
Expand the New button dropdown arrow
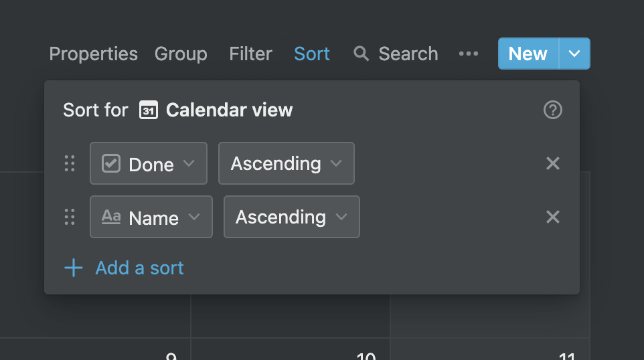click(574, 54)
